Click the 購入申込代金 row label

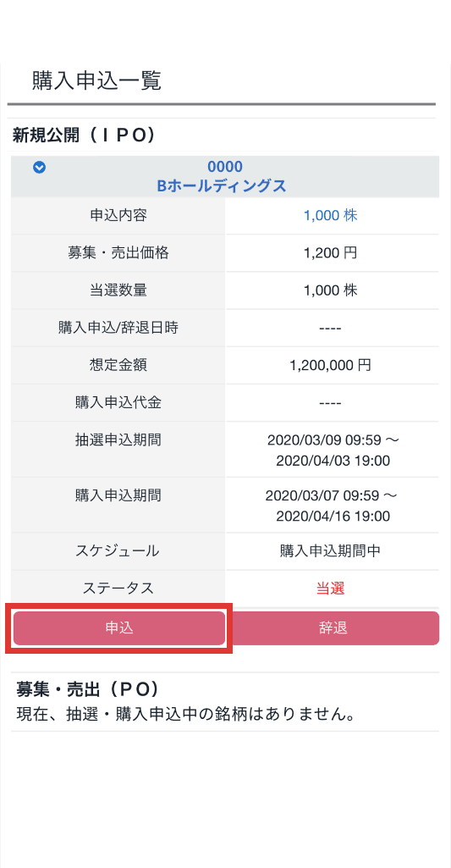pos(118,402)
